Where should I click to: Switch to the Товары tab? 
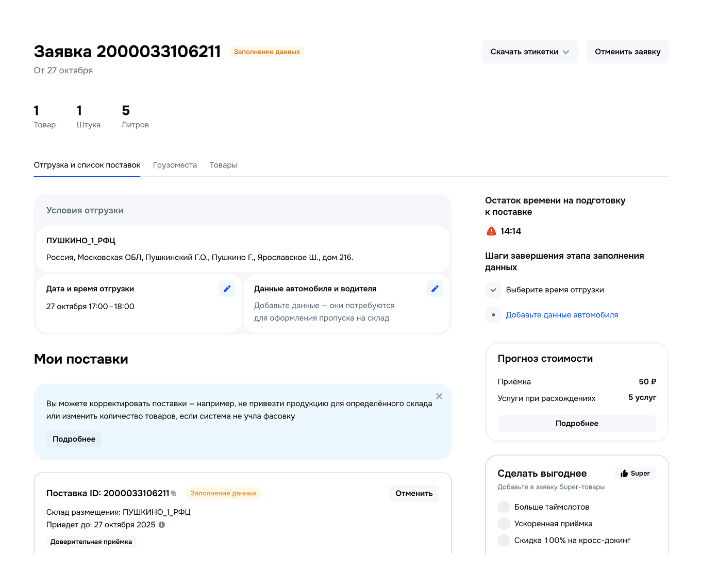pos(223,165)
